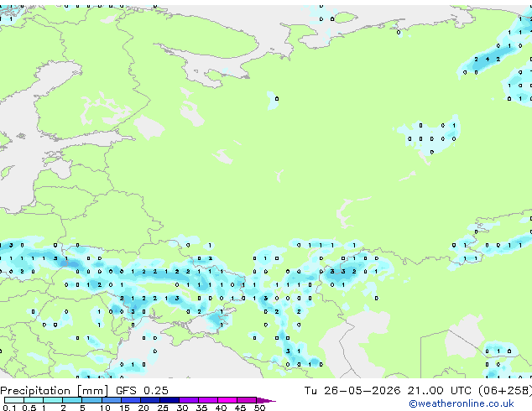
Task: Click the '4' precipitation value on map
Action: click(x=488, y=59)
